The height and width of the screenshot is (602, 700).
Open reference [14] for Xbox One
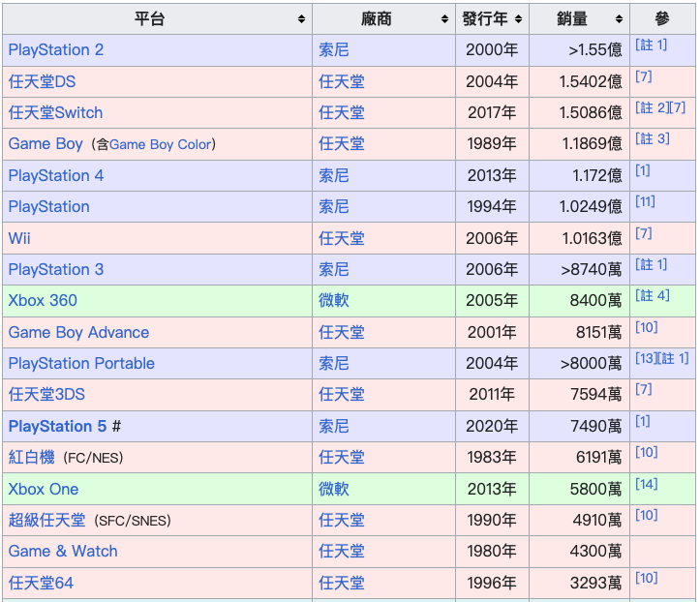647,484
